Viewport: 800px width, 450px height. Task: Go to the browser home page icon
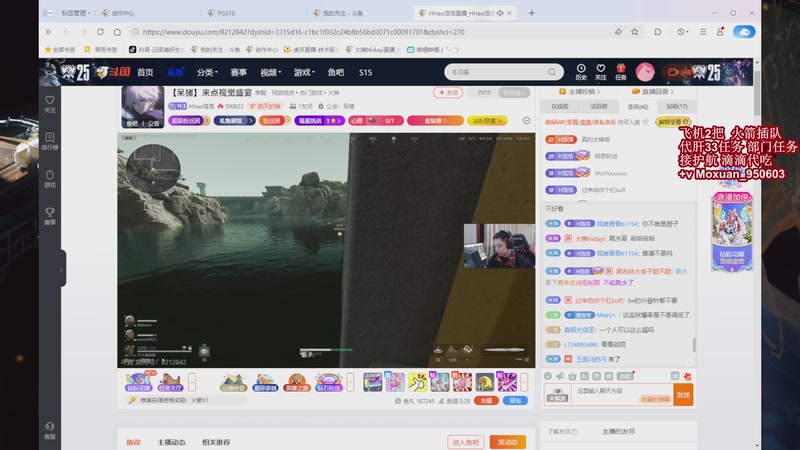click(117, 32)
